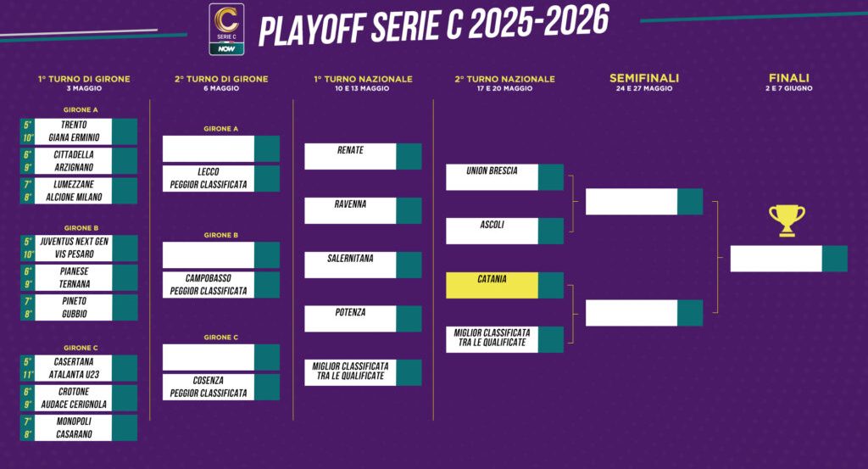
Task: Click the Semifinali column heading
Action: pyautogui.click(x=644, y=79)
